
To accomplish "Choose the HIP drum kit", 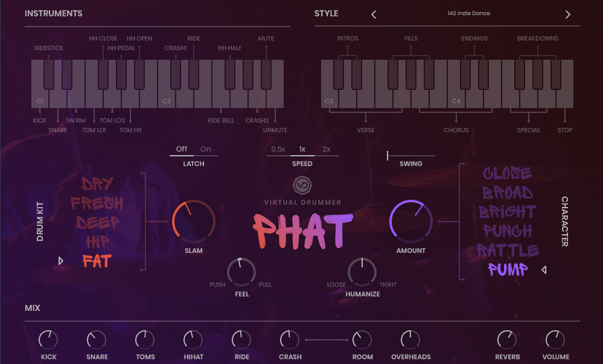I will (x=97, y=242).
